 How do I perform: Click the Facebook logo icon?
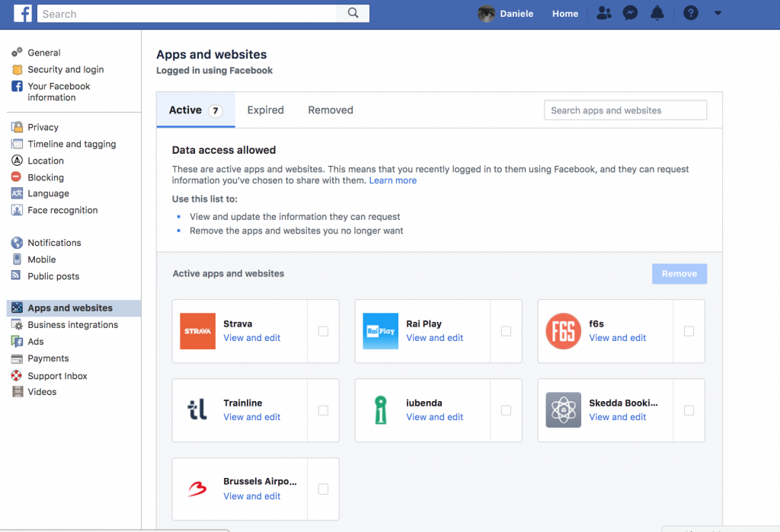click(x=22, y=14)
